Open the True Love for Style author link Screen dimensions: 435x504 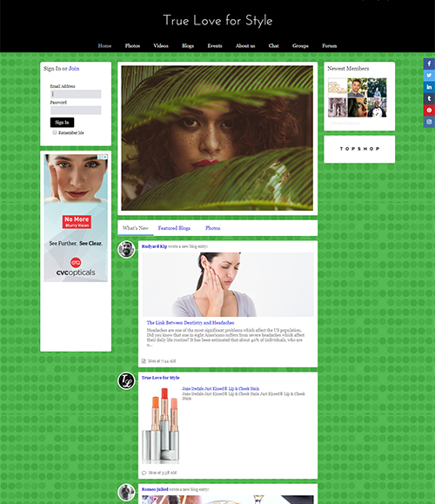coord(160,378)
